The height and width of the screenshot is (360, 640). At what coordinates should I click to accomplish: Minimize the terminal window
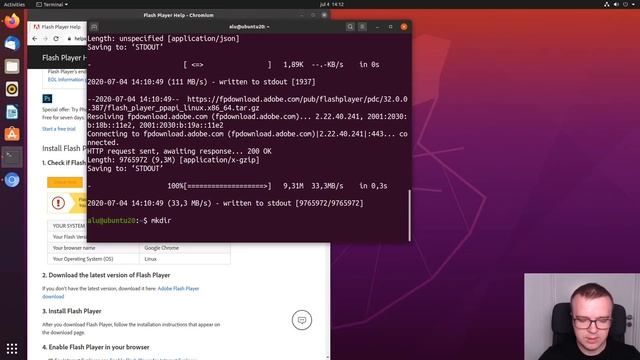tap(378, 27)
